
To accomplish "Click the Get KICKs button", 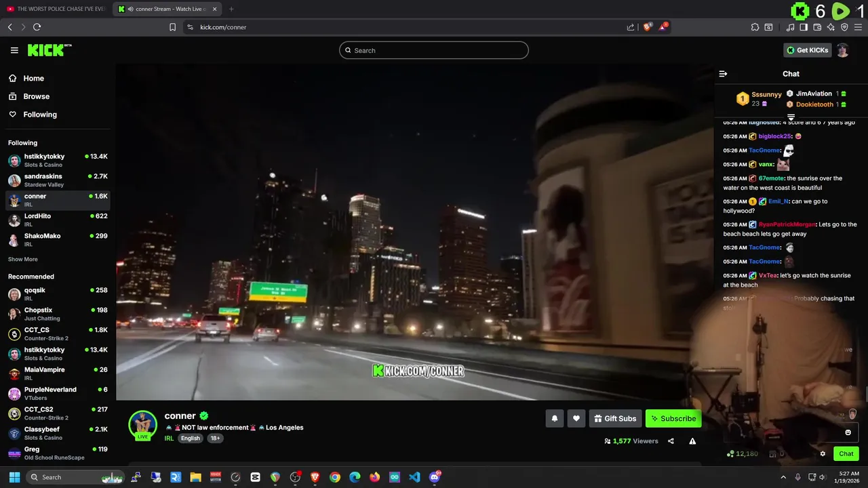I will coord(807,50).
